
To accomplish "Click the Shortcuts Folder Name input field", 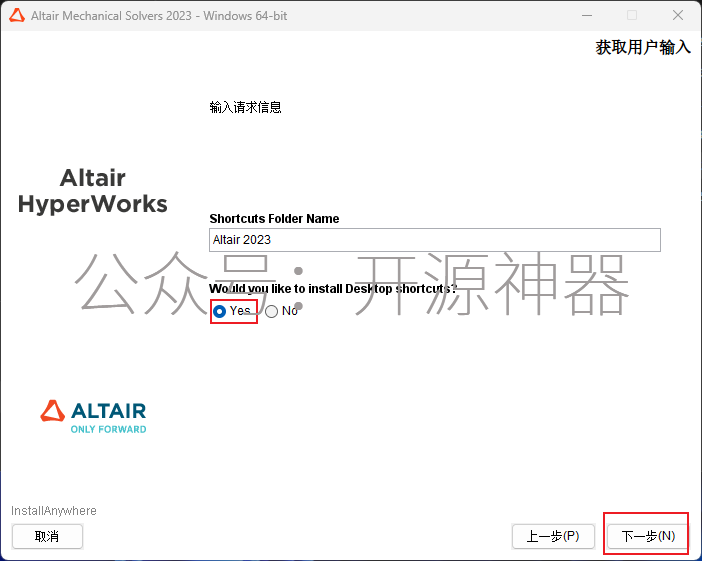I will 434,240.
